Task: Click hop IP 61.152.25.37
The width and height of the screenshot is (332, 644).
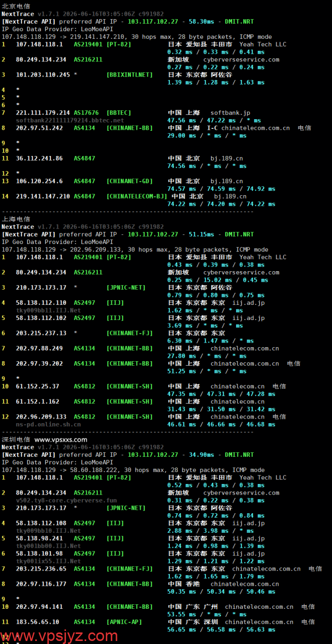Action: [38, 386]
